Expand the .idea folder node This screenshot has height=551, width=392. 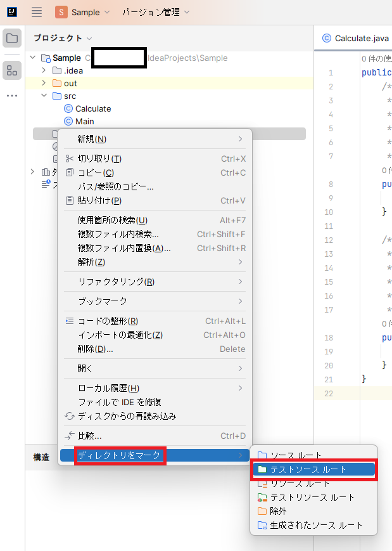44,70
